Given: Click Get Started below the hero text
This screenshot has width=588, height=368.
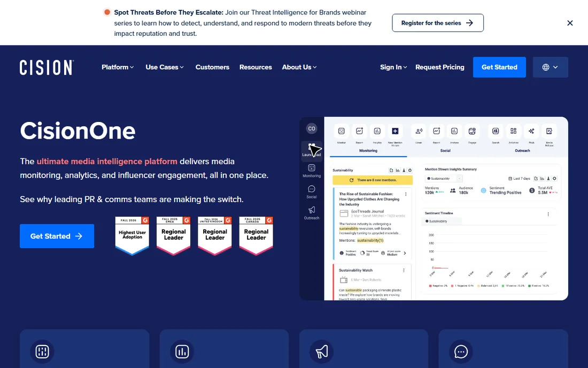Looking at the screenshot, I should click(57, 236).
